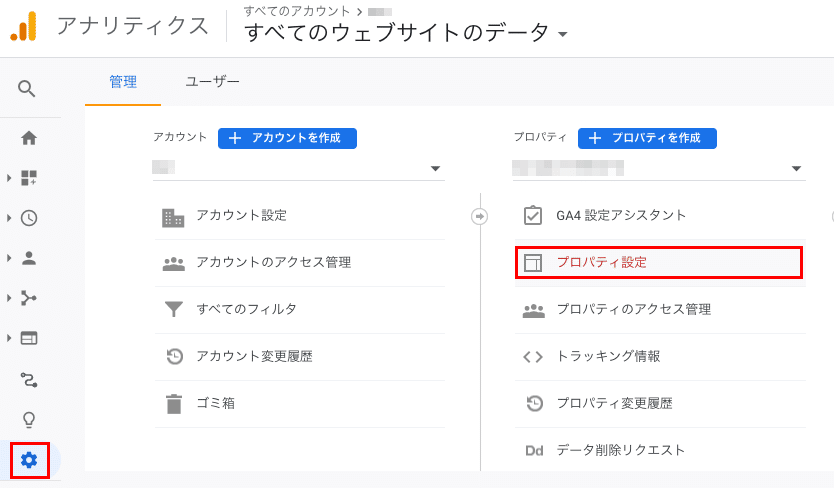Open Attribution path icon in sidebar
834x488 pixels.
pyautogui.click(x=29, y=380)
